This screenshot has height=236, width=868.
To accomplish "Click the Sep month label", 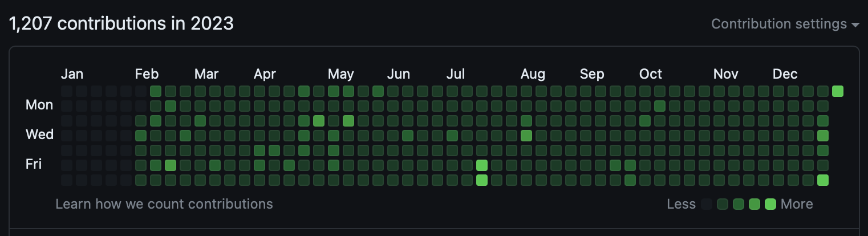I will coord(592,74).
